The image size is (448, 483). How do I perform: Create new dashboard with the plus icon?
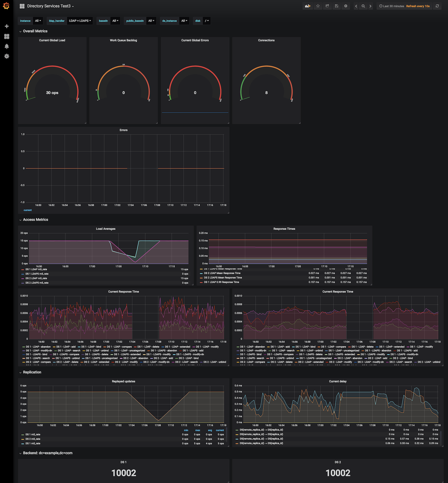(6, 26)
